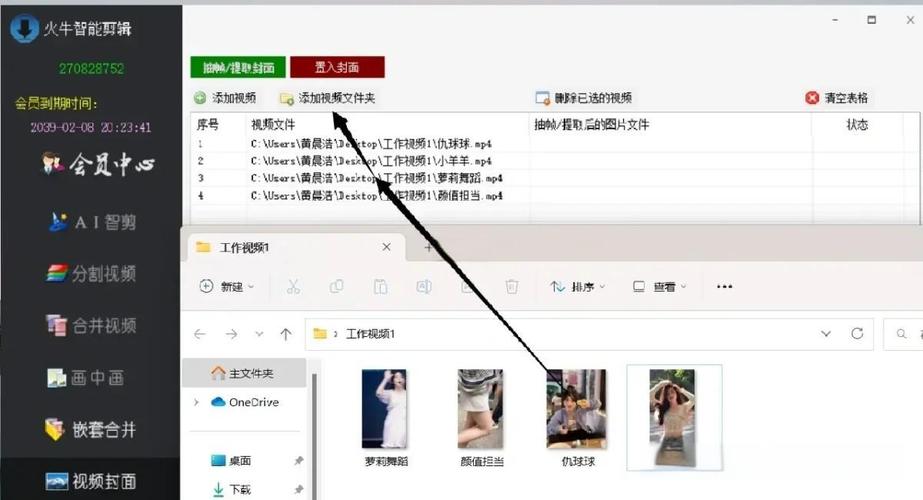Click the 火牛智能剪辑 logo icon

24,28
